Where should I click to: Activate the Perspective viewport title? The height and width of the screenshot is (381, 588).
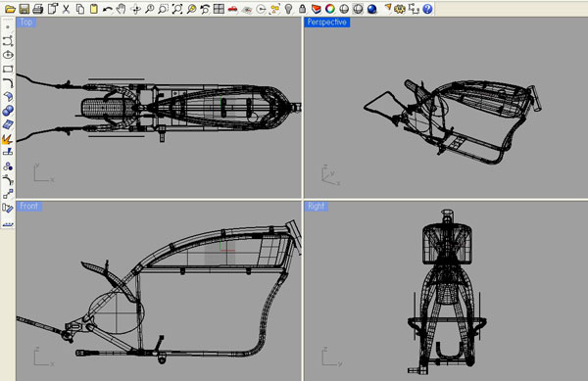327,23
